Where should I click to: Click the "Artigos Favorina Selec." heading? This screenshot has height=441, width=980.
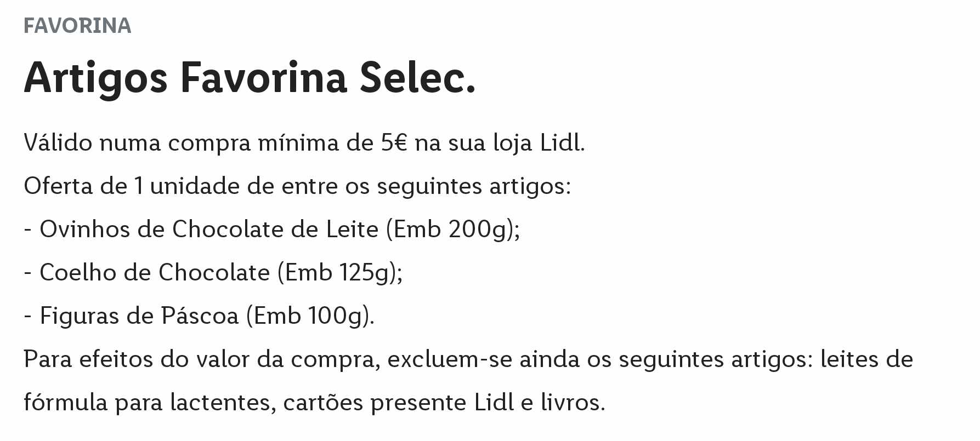click(x=250, y=78)
